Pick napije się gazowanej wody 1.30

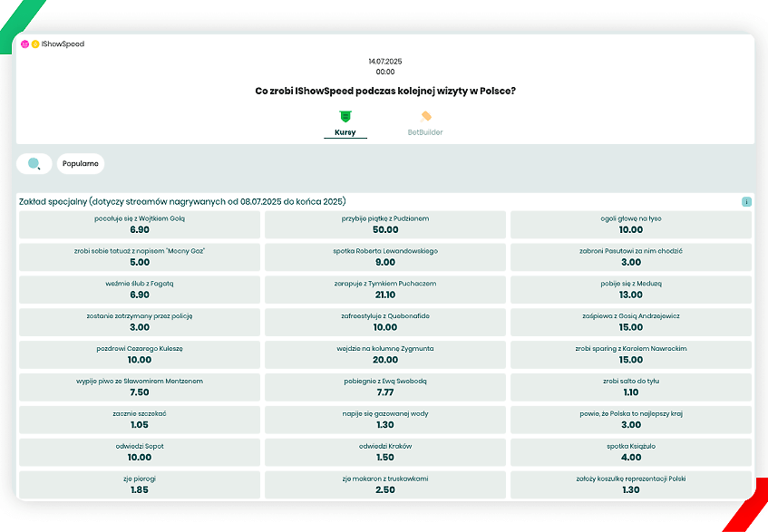tap(385, 420)
